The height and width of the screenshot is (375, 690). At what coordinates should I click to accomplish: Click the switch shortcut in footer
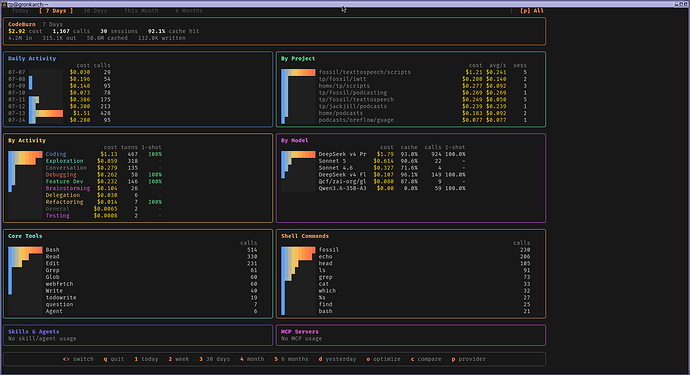(x=78, y=359)
